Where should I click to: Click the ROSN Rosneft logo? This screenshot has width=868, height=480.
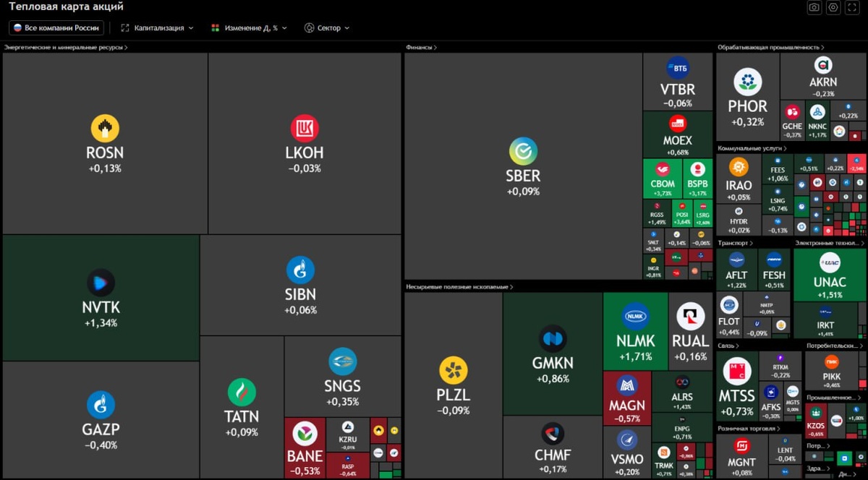point(105,128)
